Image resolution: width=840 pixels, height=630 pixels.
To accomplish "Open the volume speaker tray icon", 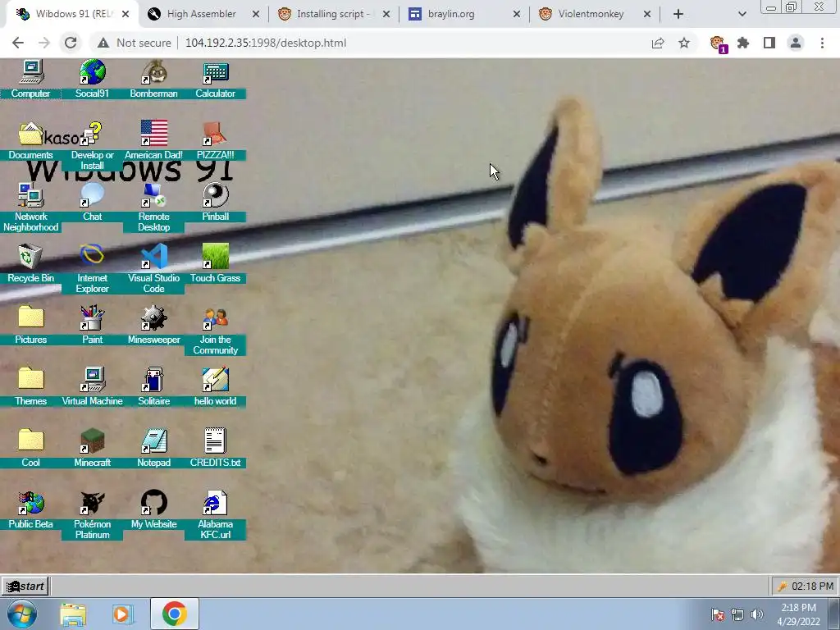I will [757, 614].
